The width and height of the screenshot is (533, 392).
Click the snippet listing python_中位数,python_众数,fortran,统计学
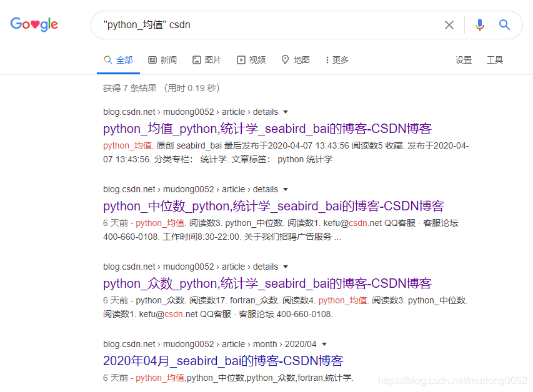(x=228, y=378)
